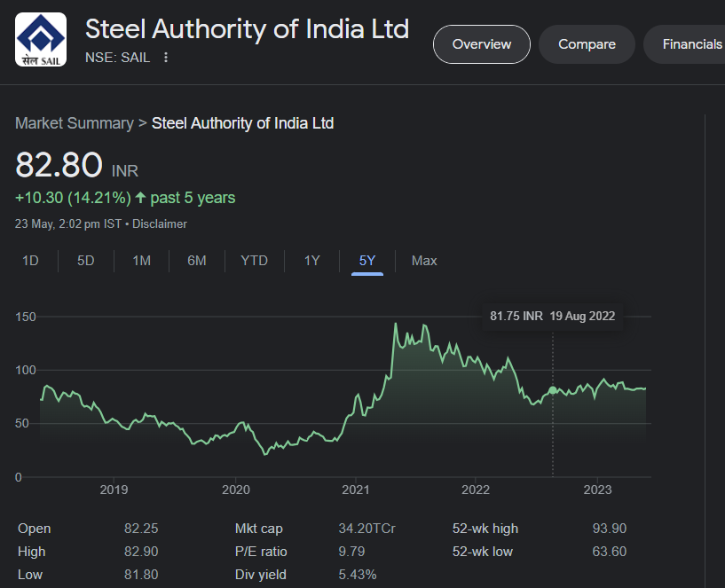The image size is (725, 588).
Task: Click the 82.80 INR current price
Action: click(58, 167)
